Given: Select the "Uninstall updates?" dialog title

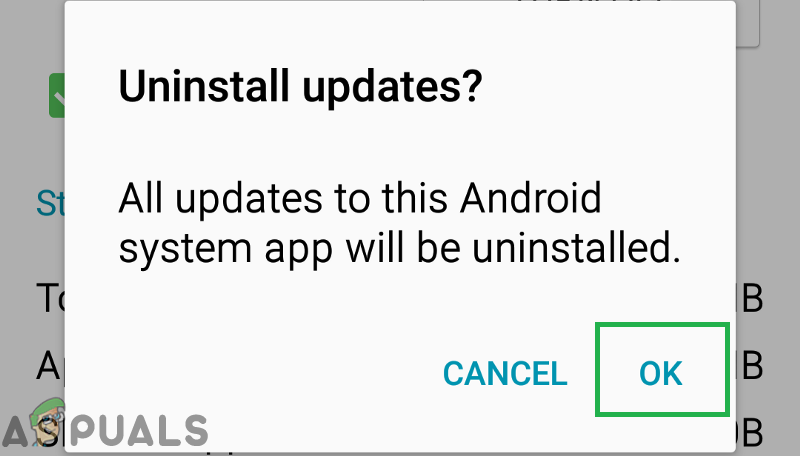Looking at the screenshot, I should click(300, 86).
